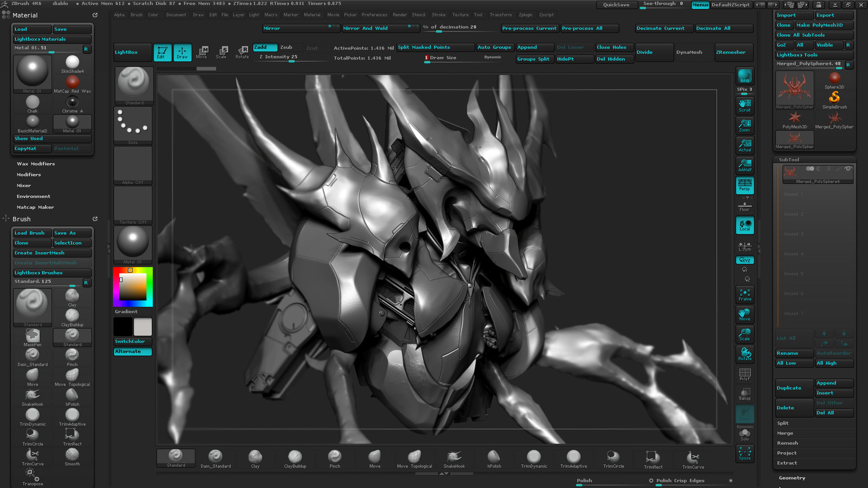The height and width of the screenshot is (488, 868).
Task: Select Scale gizmo in top shelf
Action: click(221, 52)
